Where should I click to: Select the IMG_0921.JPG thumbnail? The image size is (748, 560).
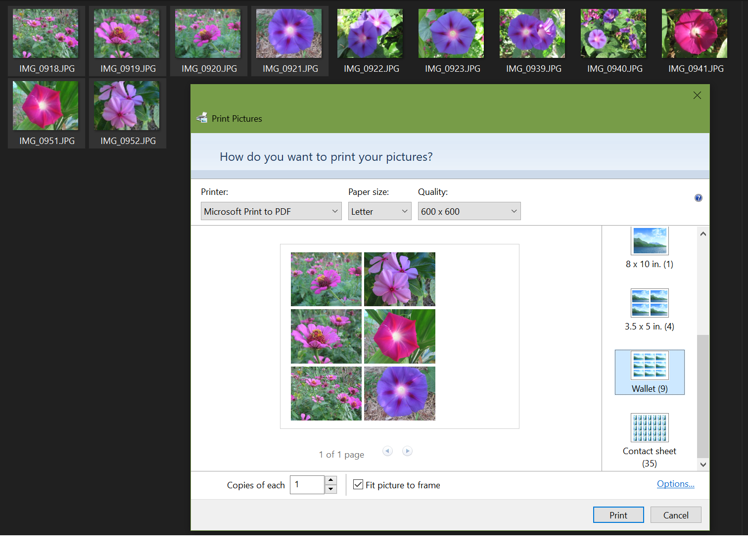click(x=289, y=33)
